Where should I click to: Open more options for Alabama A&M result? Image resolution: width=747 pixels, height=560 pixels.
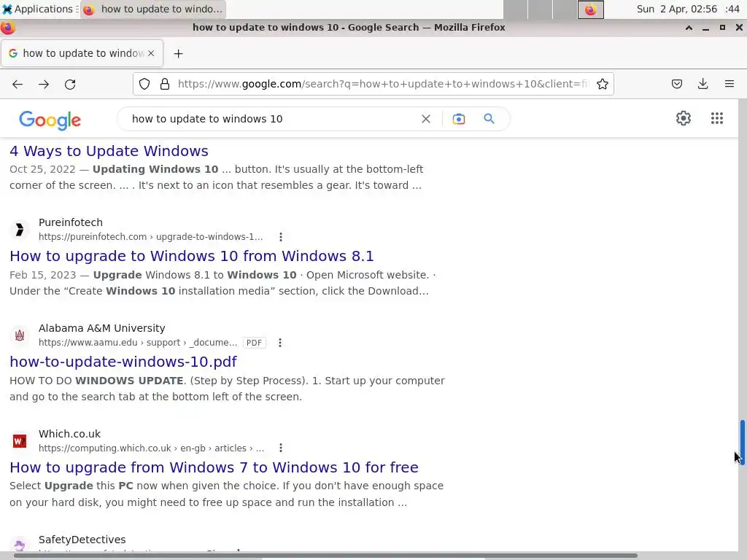pyautogui.click(x=279, y=343)
